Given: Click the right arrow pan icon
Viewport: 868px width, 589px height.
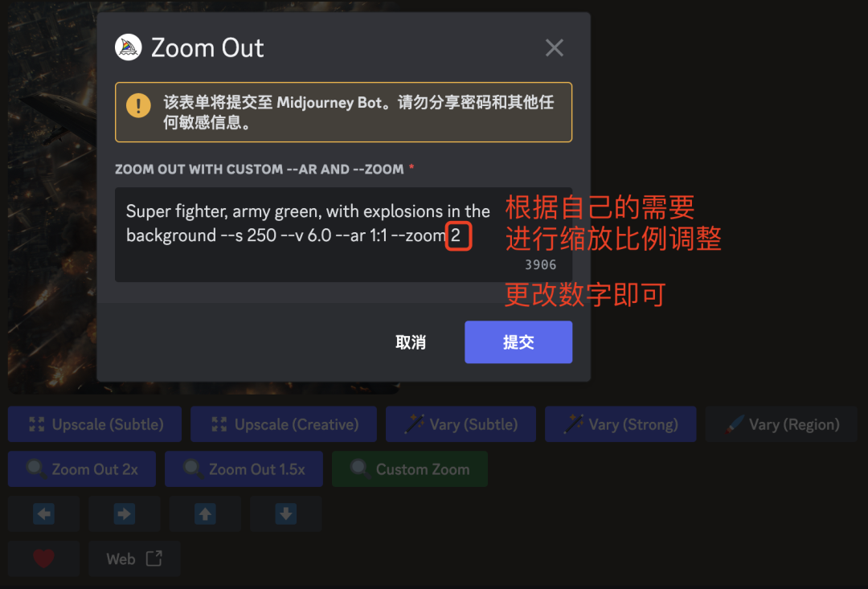Looking at the screenshot, I should [125, 513].
